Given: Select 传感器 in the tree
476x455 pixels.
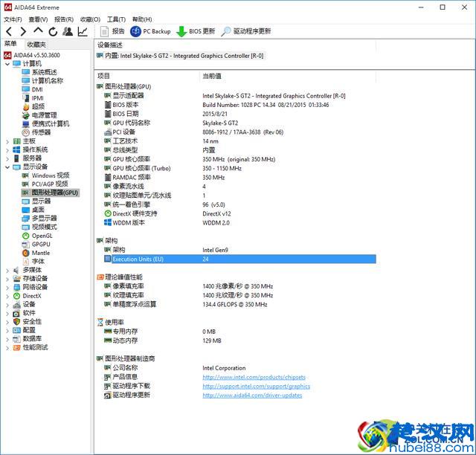Looking at the screenshot, I should tap(36, 132).
